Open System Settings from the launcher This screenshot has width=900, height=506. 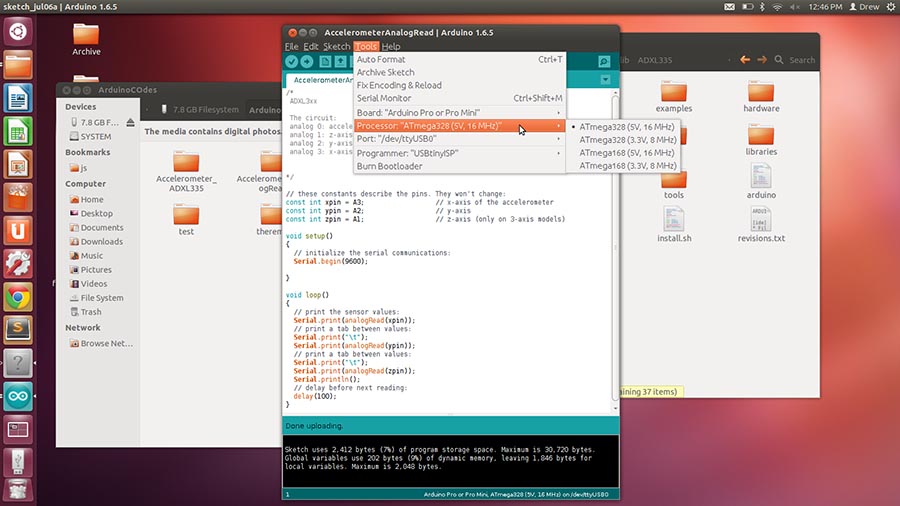click(18, 264)
